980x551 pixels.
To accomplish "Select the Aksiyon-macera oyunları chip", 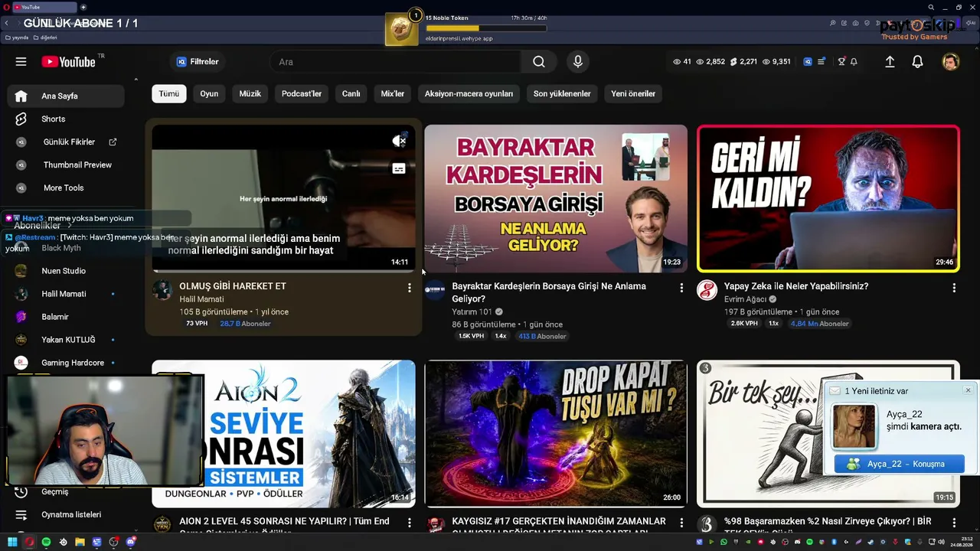I will (469, 93).
